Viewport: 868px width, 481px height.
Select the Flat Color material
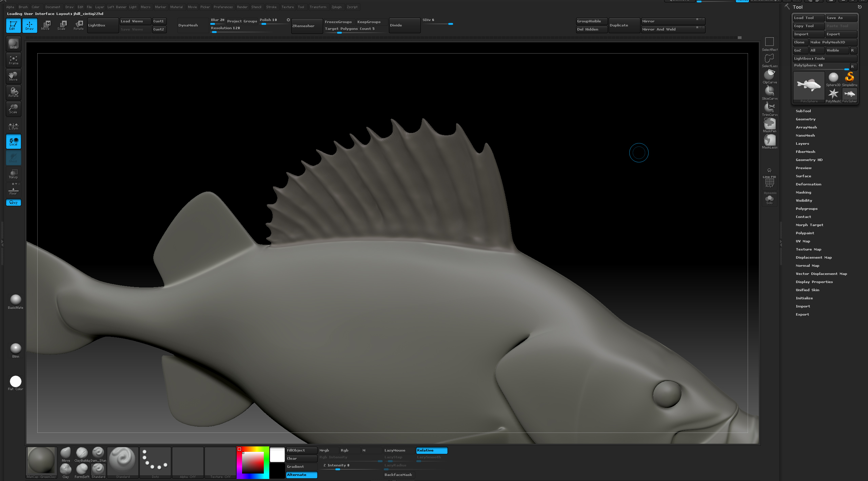pos(16,383)
